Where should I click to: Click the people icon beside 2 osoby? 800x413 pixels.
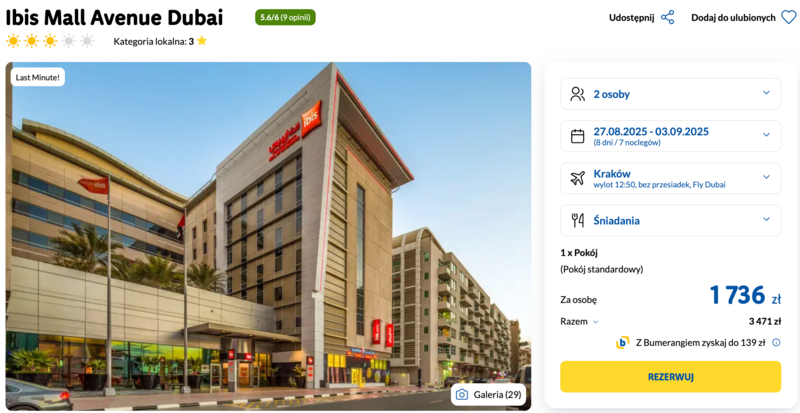pos(578,94)
